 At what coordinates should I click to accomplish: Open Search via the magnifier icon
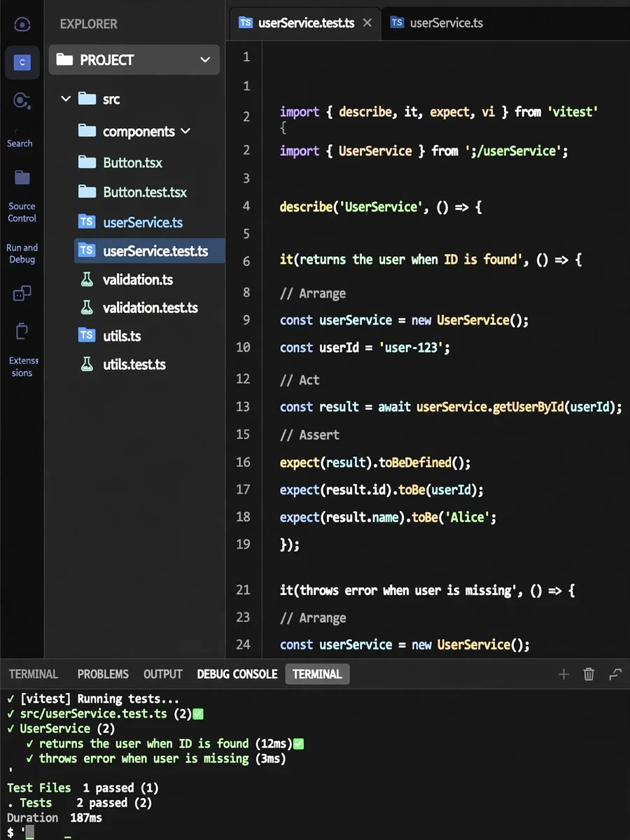point(22,101)
